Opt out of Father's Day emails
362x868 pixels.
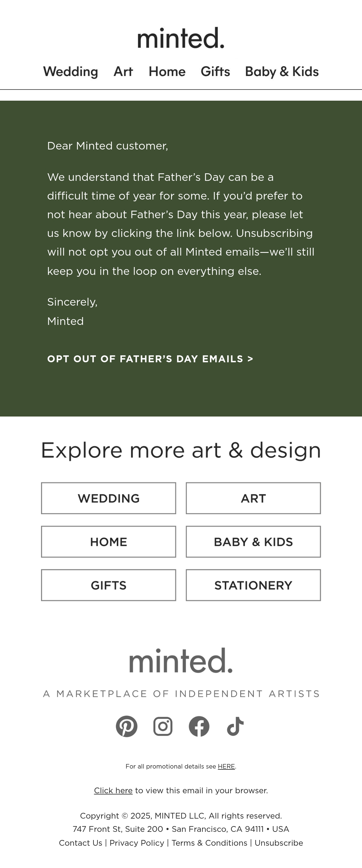click(150, 359)
